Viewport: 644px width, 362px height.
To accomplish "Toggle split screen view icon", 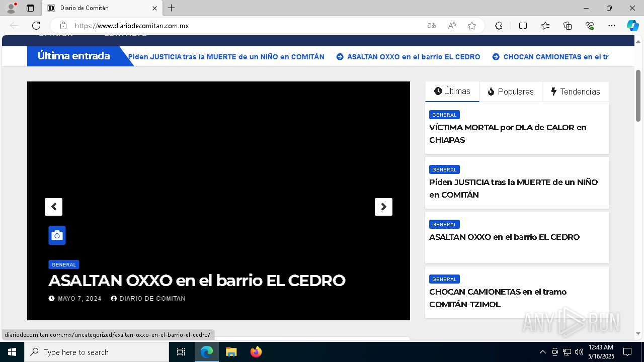I will (x=523, y=26).
